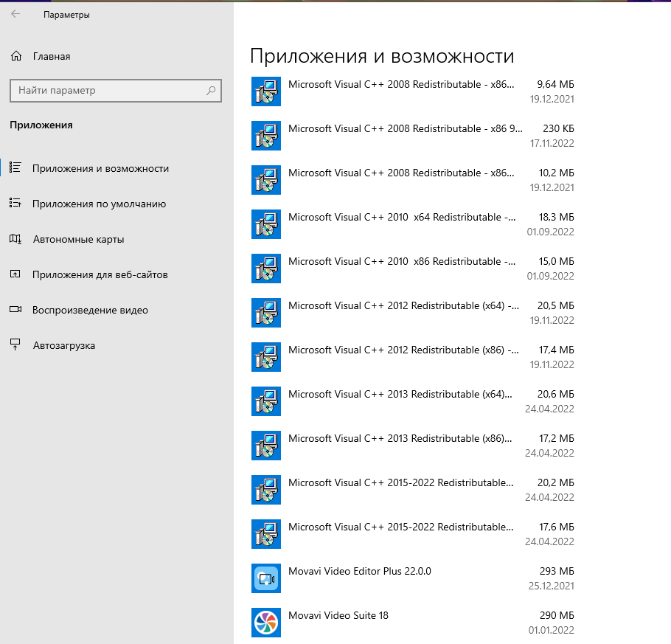
Task: Click the 18,3 МБ size value
Action: pyautogui.click(x=556, y=217)
